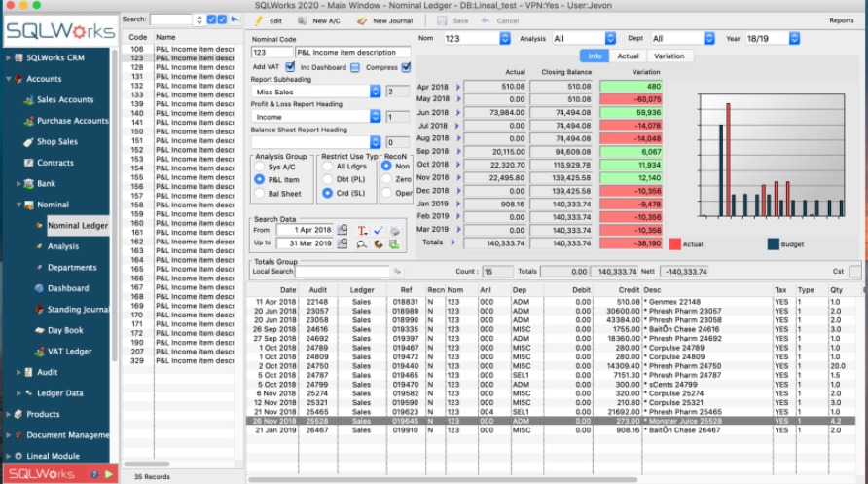Open the calendar picker for Up to date
This screenshot has width=868, height=484.
(x=343, y=243)
